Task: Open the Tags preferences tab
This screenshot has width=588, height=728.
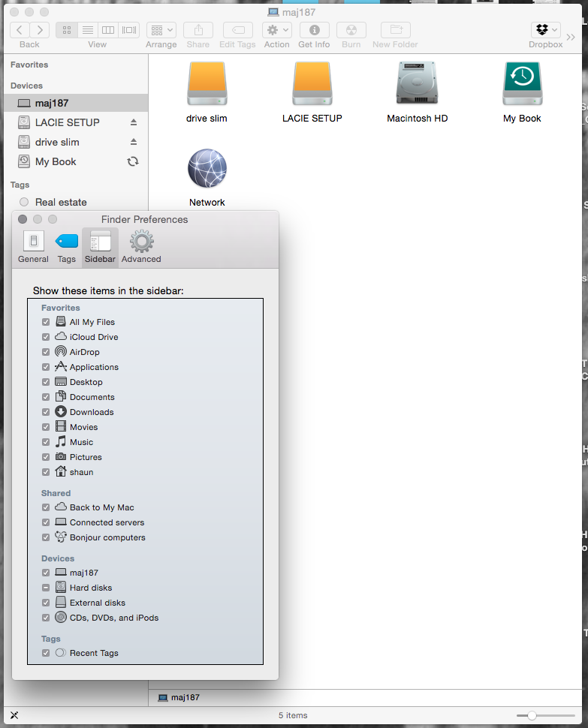Action: point(66,248)
